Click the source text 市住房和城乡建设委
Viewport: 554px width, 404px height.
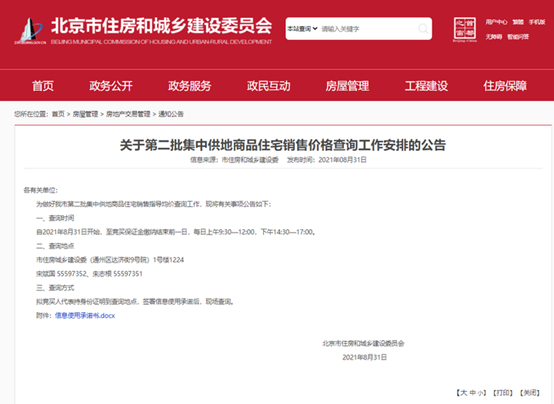(250, 160)
